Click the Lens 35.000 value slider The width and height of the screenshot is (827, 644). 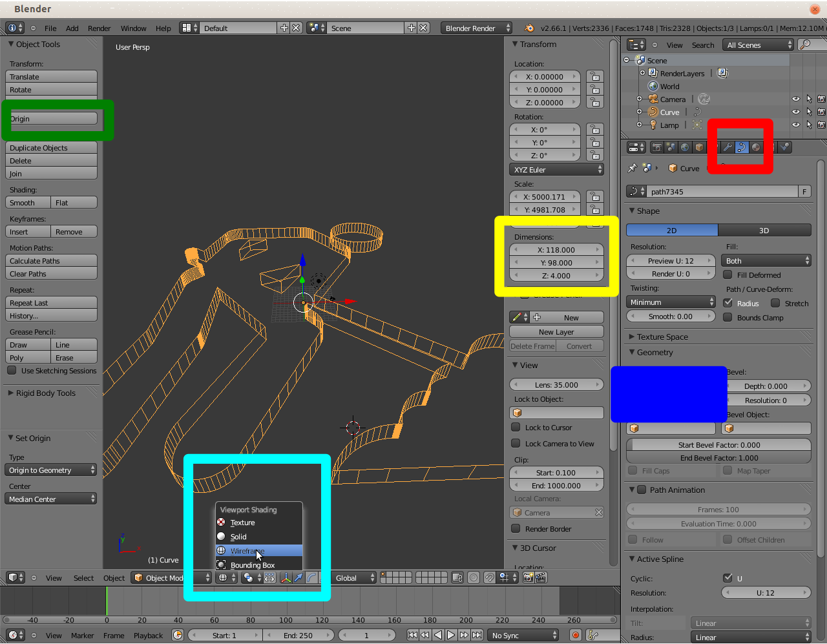click(556, 385)
